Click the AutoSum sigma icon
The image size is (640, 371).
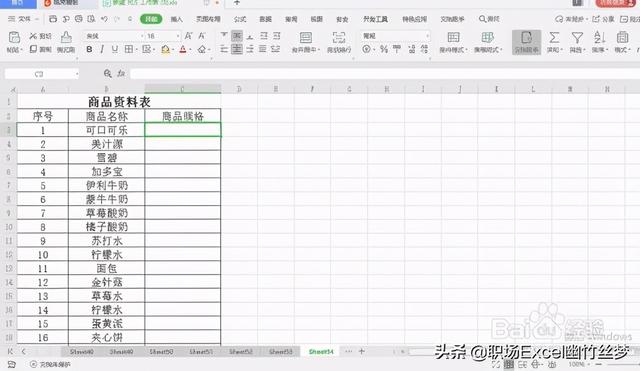tap(554, 38)
